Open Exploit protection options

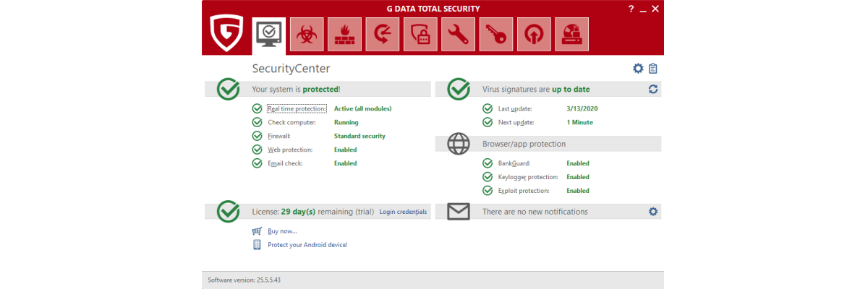[524, 191]
